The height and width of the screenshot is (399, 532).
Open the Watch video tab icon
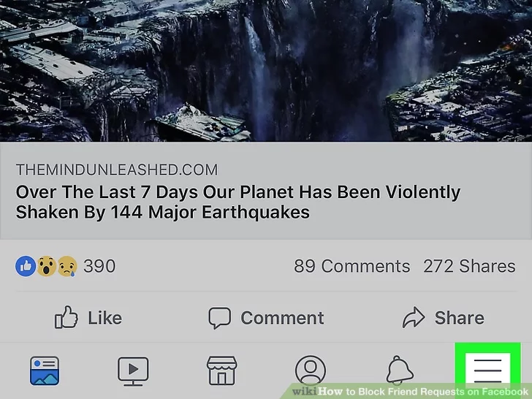pyautogui.click(x=133, y=371)
